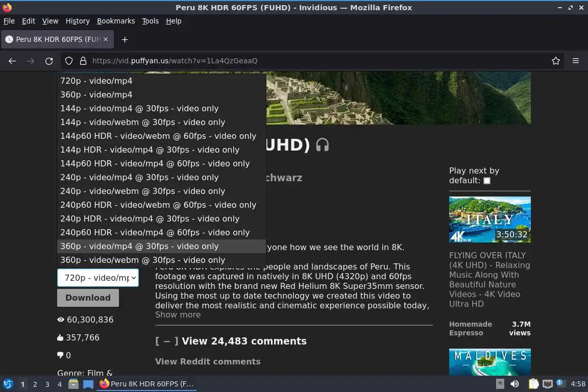Choose 144p HDR video/mp4 30fps option
The image size is (588, 392).
coord(162,150)
